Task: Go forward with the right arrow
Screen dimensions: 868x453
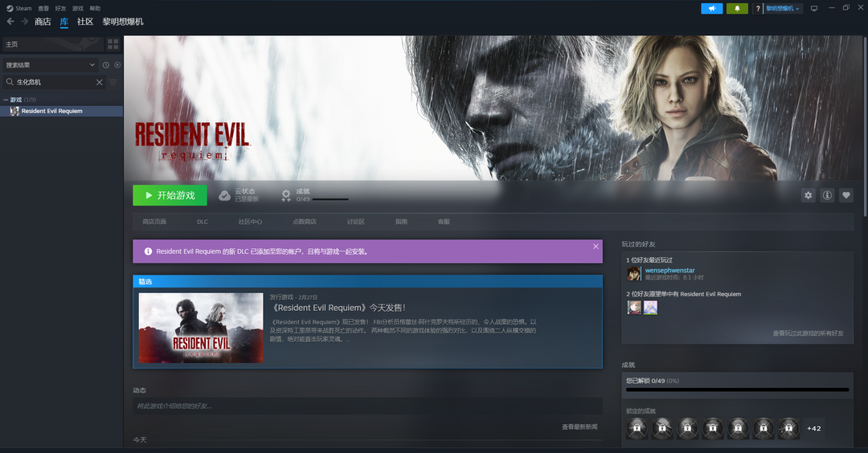Action: 24,22
